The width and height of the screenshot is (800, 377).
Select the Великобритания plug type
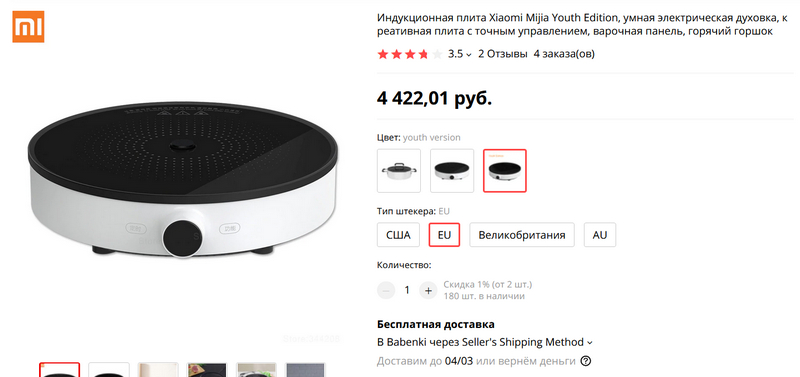click(522, 235)
